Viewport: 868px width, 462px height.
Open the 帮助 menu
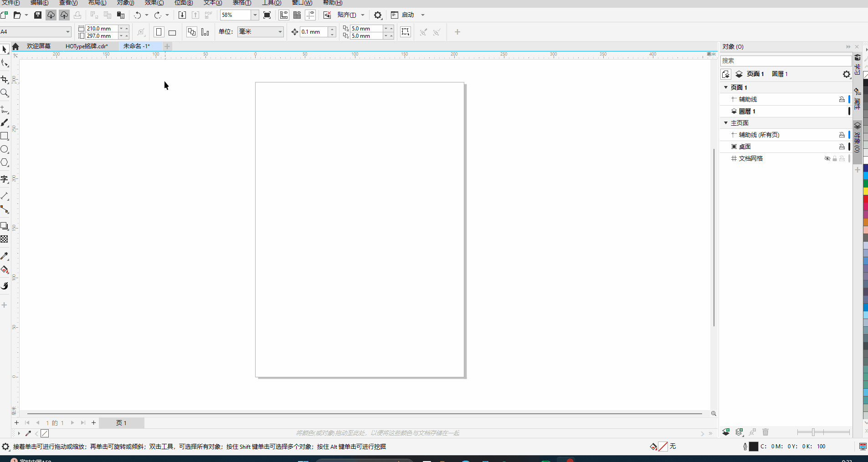[x=333, y=3]
